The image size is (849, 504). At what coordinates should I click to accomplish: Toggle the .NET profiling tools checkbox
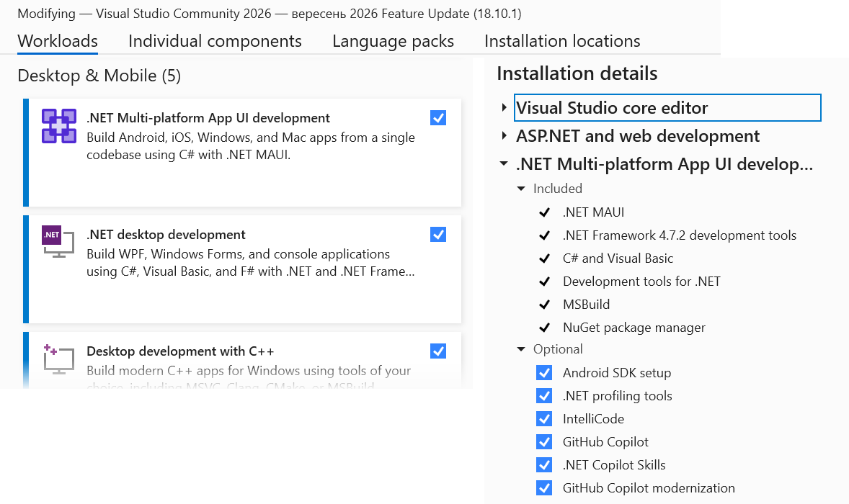544,396
